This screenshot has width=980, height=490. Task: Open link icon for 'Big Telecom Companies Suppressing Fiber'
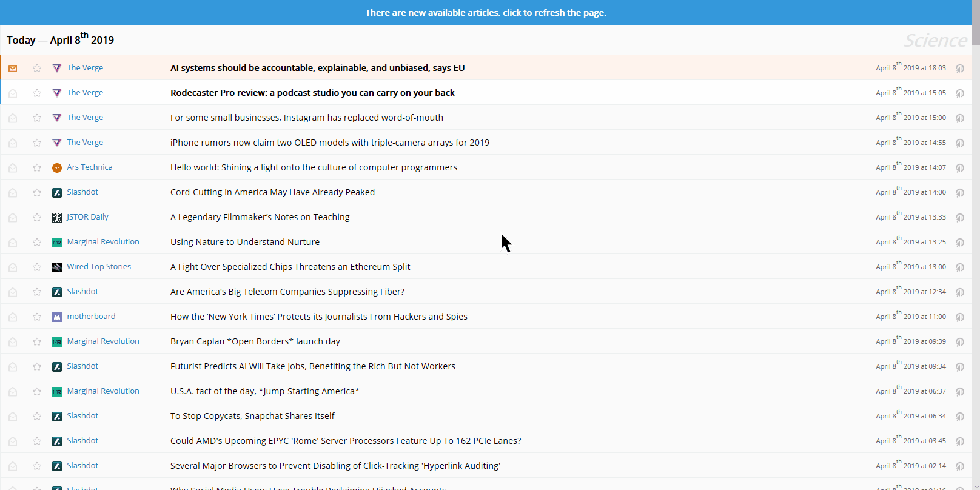pos(960,292)
